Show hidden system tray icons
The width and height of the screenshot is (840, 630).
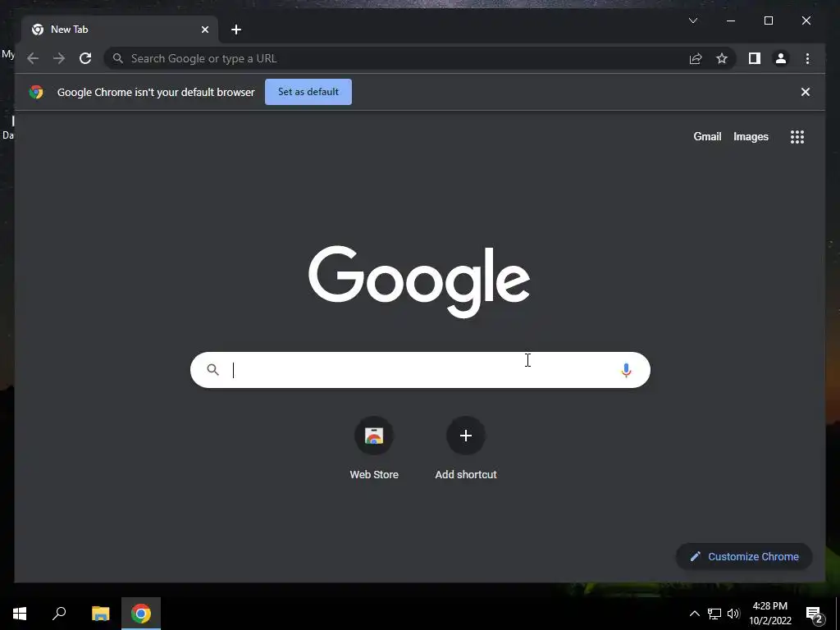point(694,614)
